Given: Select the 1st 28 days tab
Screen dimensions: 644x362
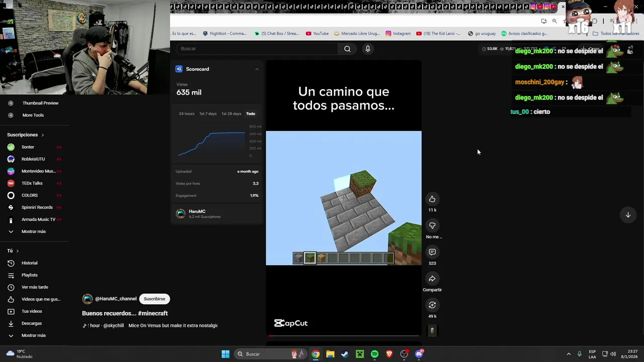Looking at the screenshot, I should [x=231, y=114].
